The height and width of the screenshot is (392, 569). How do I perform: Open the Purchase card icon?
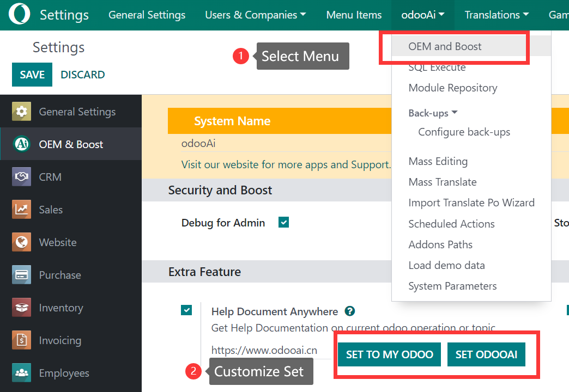[22, 275]
